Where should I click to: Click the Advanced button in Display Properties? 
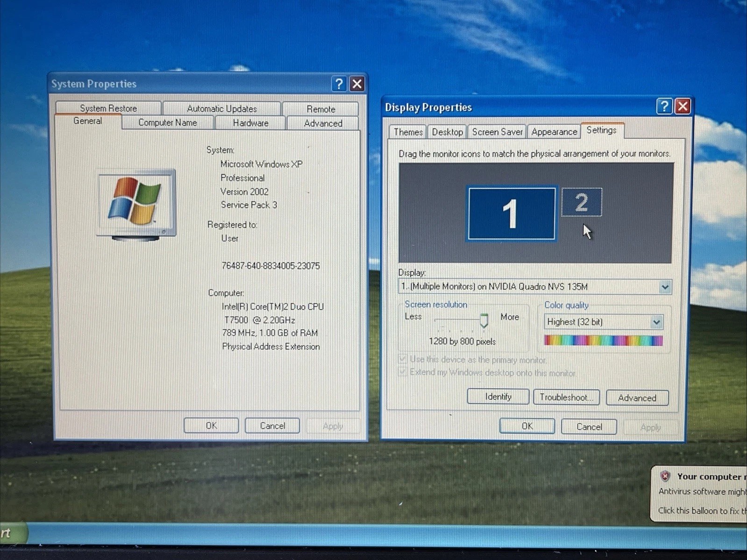637,398
